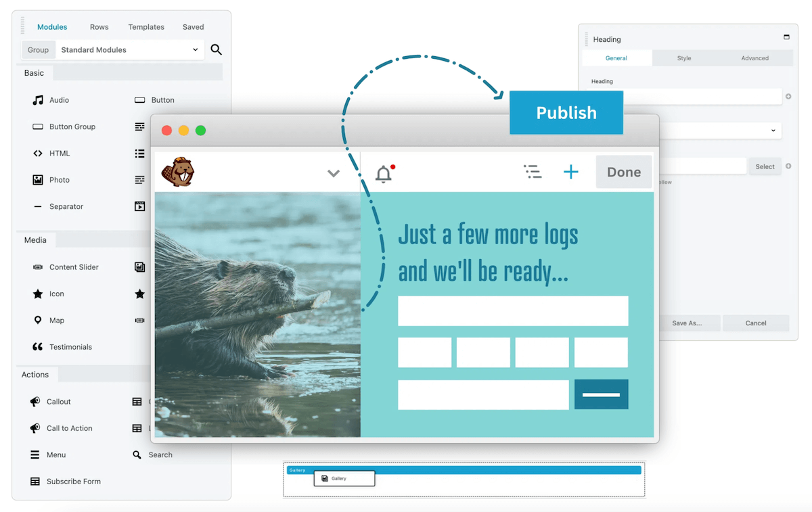Open content panel with the blue plus
The width and height of the screenshot is (812, 512).
pos(571,172)
